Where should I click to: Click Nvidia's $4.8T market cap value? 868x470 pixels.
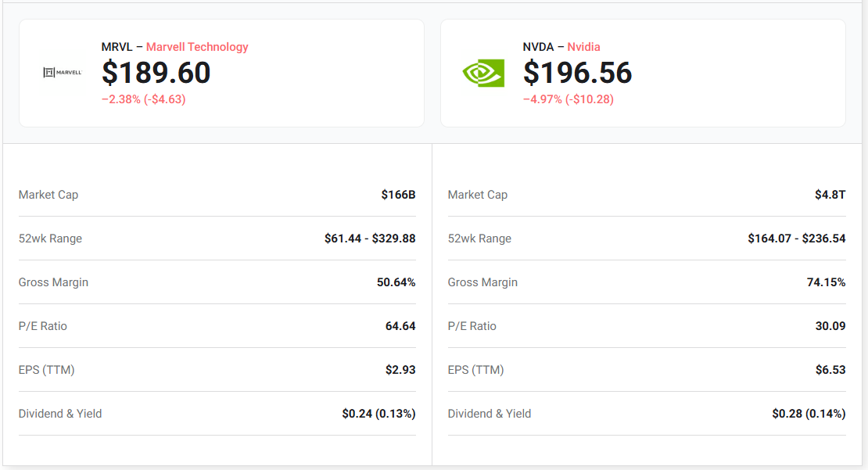pyautogui.click(x=830, y=195)
